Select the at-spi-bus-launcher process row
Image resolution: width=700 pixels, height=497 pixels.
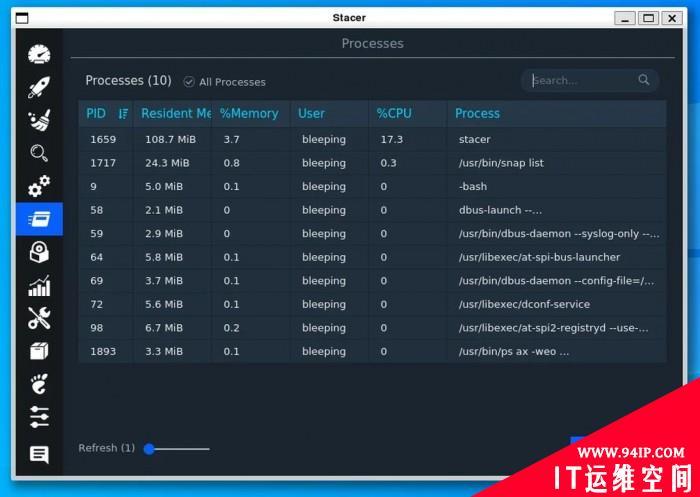tap(372, 257)
